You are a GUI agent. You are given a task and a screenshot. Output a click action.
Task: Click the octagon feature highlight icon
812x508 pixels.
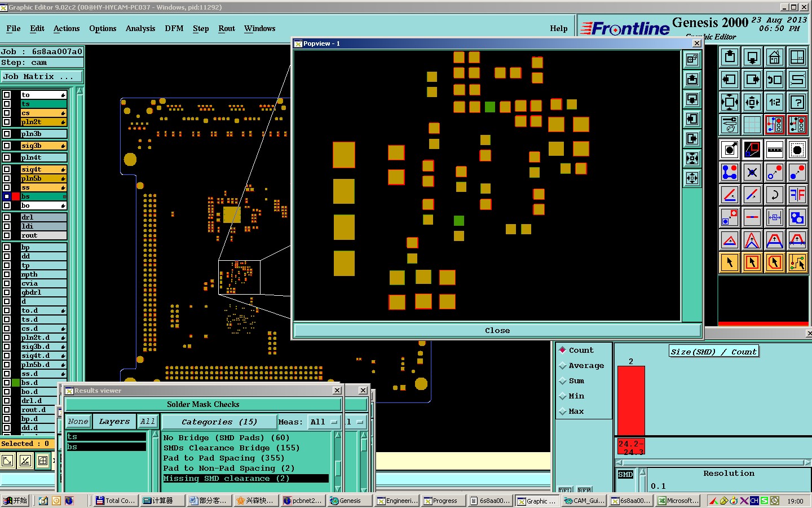797,150
